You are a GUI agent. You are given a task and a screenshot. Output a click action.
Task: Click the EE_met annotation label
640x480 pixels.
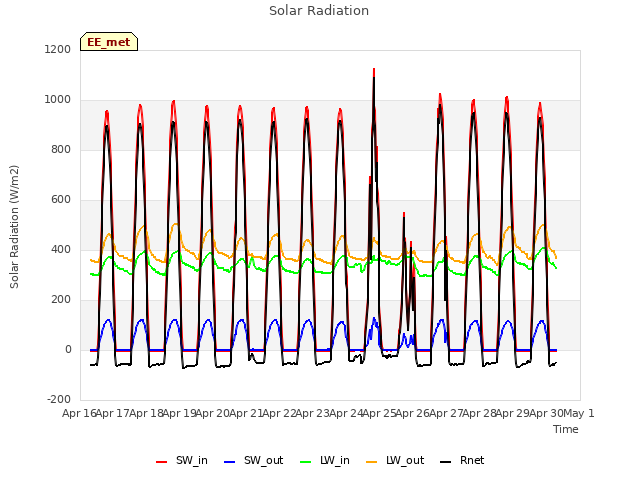[x=109, y=42]
